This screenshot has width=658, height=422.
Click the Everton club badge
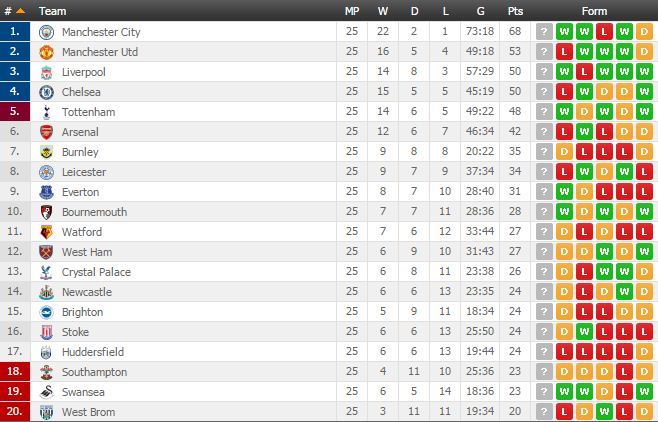tap(45, 192)
